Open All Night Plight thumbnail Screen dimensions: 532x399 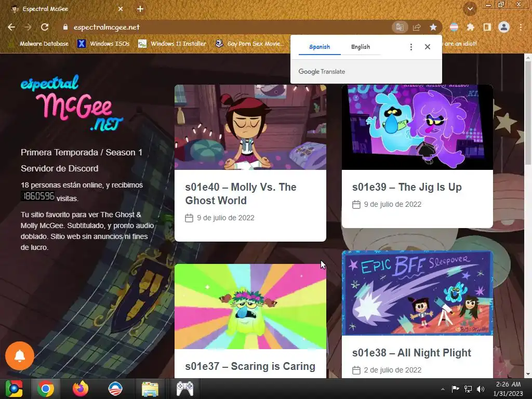point(417,293)
